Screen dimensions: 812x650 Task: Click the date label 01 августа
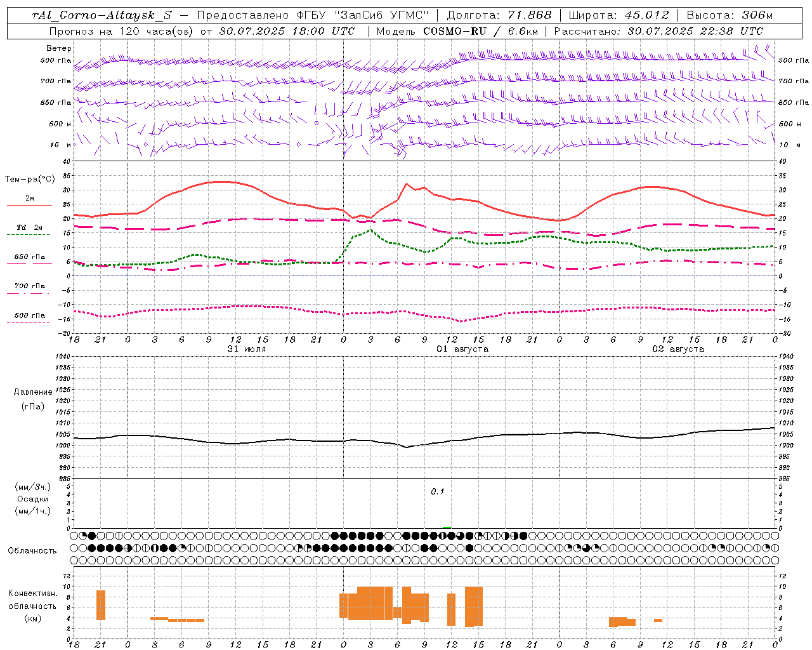(462, 349)
